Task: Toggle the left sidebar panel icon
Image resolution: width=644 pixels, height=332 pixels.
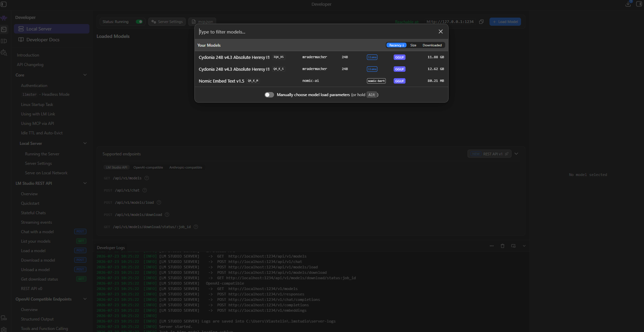Action: coord(4,4)
